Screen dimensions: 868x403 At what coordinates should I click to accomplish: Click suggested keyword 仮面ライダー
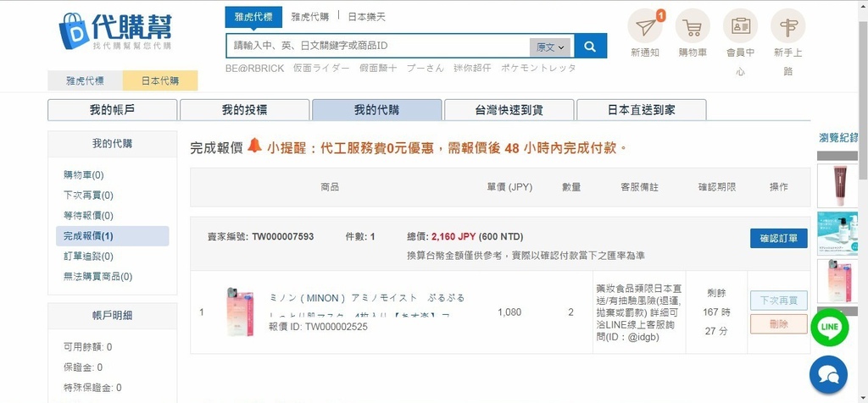coord(321,68)
